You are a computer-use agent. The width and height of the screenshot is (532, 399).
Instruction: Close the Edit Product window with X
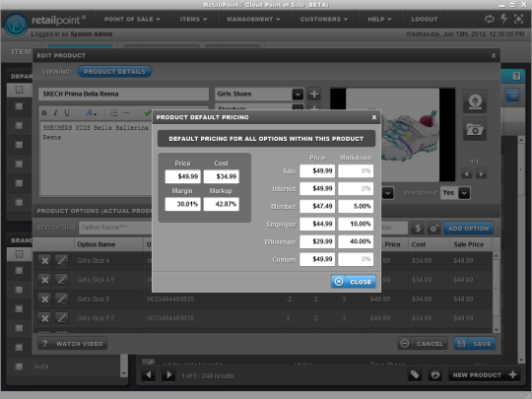point(494,55)
